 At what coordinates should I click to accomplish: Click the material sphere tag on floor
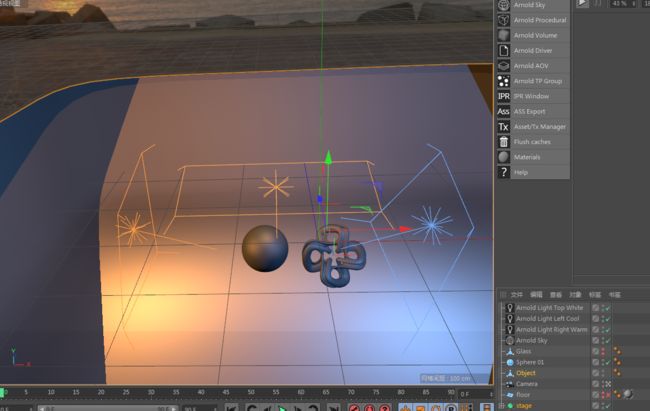(x=628, y=394)
